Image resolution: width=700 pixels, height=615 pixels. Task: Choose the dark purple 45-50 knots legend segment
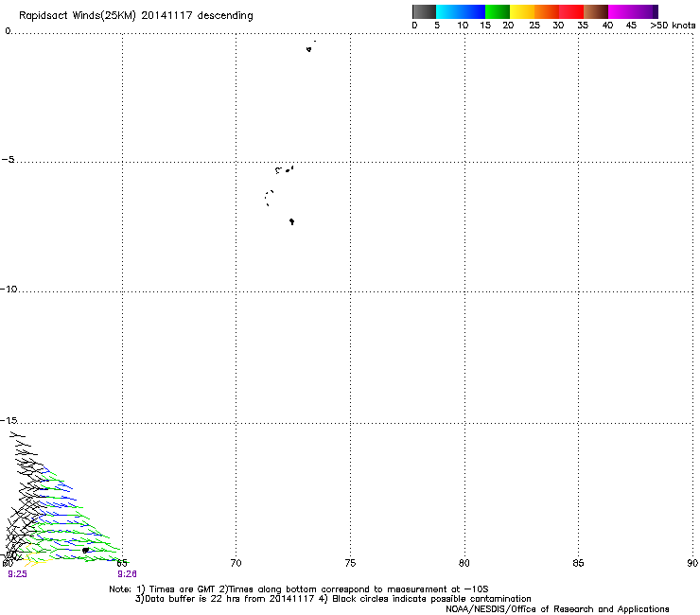(645, 11)
